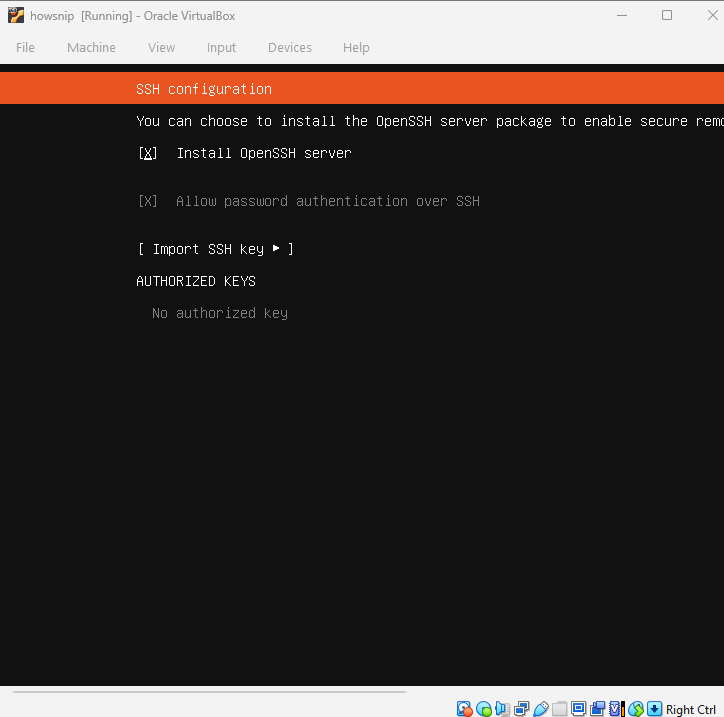The image size is (724, 717).
Task: Open the View menu
Action: 161,48
